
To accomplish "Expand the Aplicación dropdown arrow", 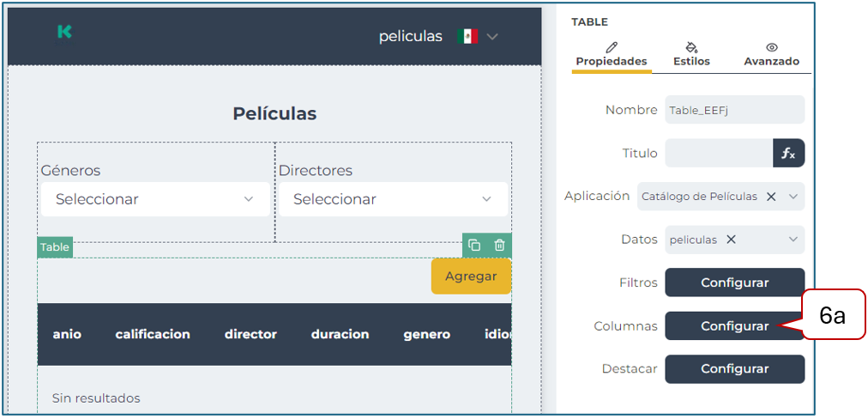I will coord(793,197).
